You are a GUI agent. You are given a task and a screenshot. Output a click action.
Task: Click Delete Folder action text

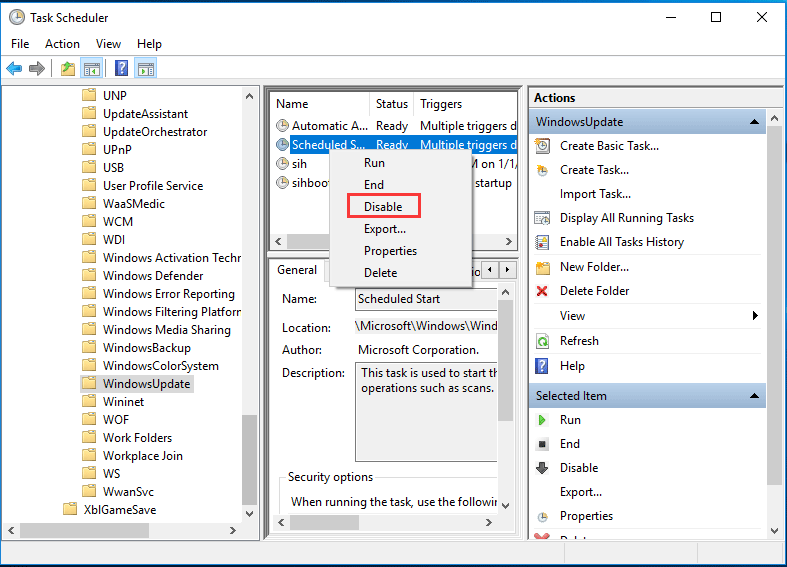[594, 291]
